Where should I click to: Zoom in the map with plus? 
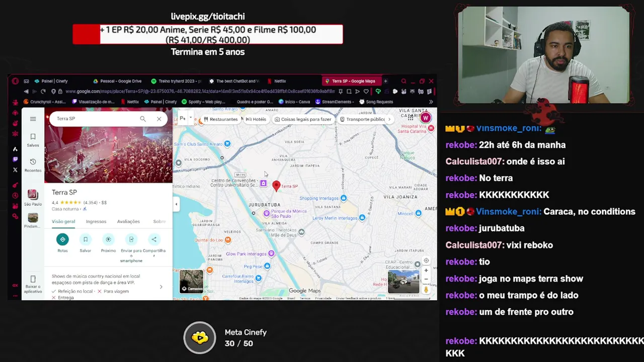(426, 270)
